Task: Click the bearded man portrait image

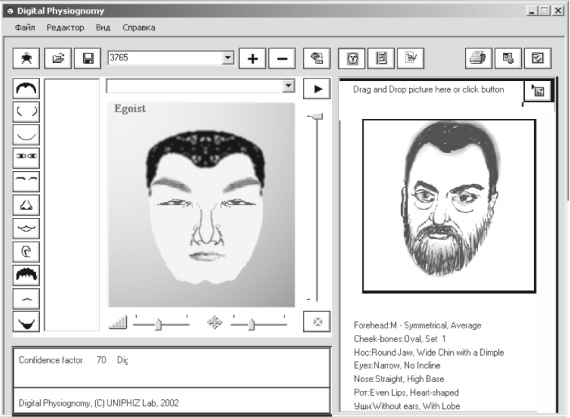Action: pos(449,206)
